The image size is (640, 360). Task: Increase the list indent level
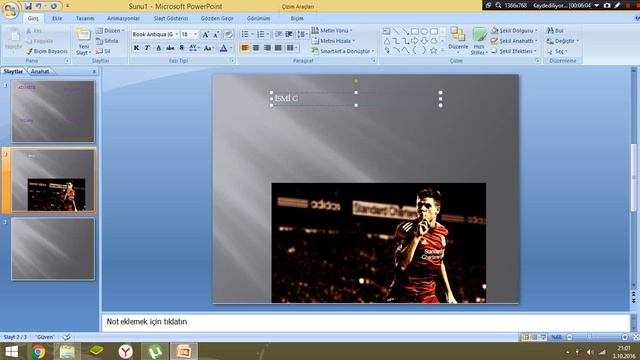tap(289, 35)
